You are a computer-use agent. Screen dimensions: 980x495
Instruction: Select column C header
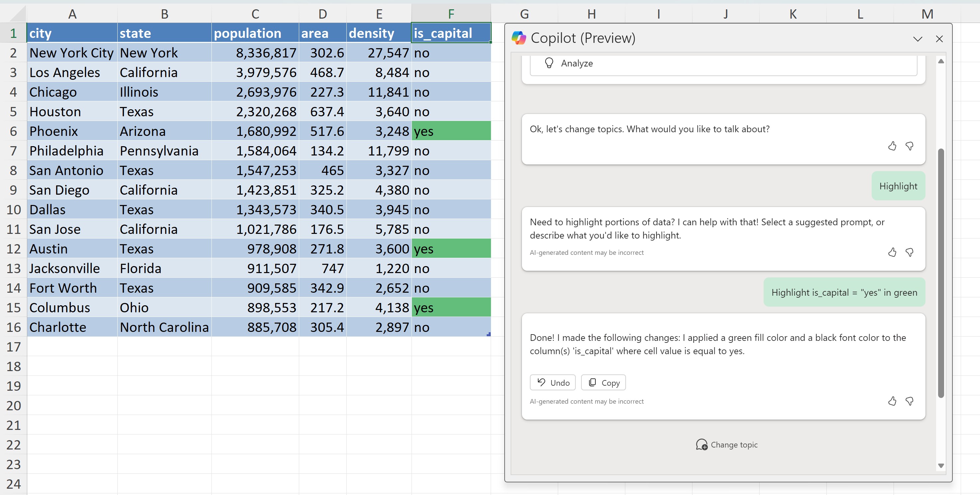click(x=255, y=14)
